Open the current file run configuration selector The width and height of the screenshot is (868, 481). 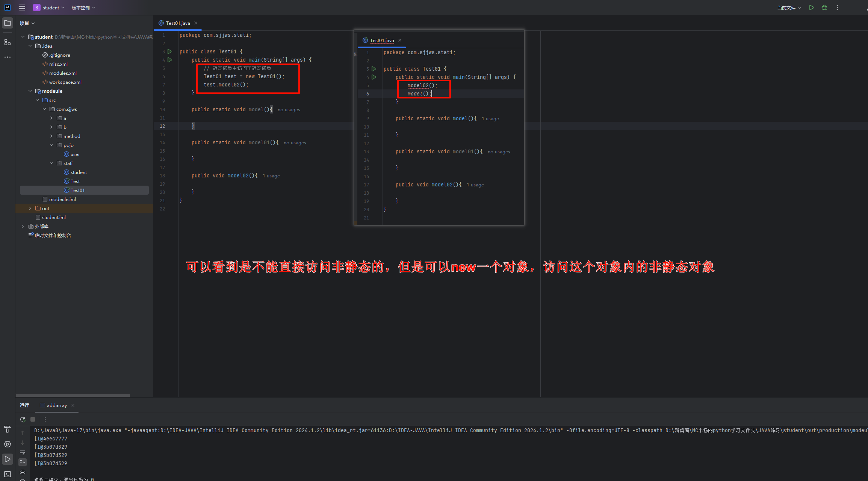click(789, 8)
